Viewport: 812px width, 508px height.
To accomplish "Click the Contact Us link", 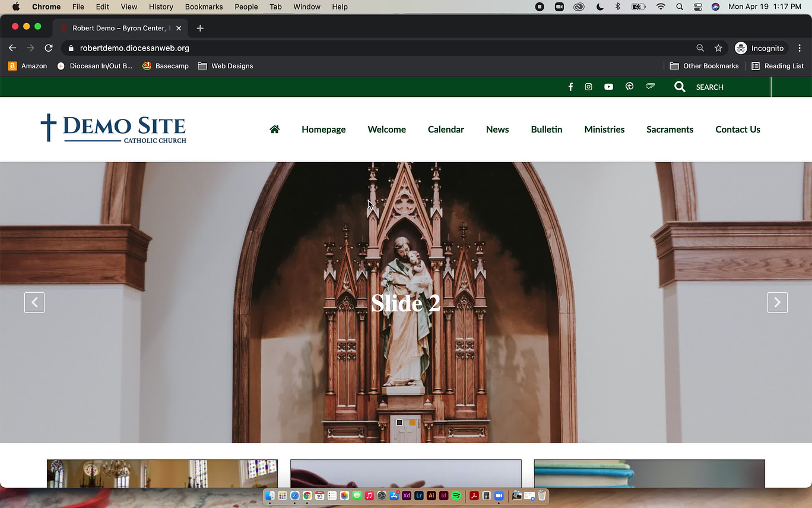I will (737, 130).
